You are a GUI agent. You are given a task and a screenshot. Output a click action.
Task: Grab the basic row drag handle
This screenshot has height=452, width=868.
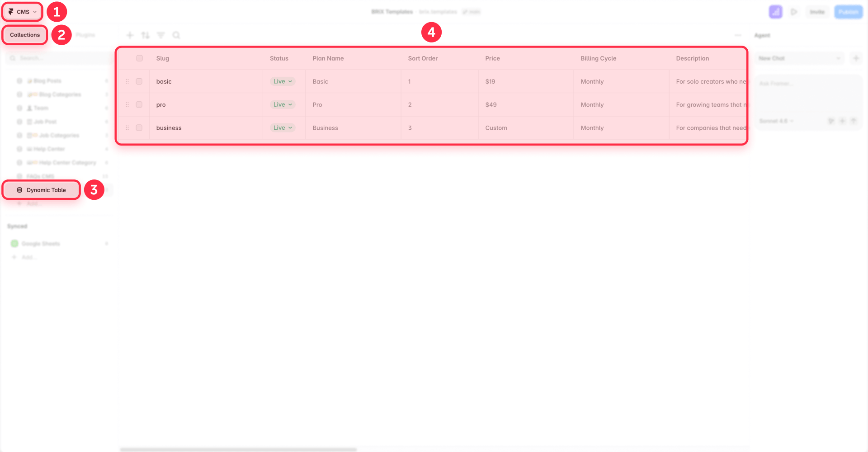127,81
